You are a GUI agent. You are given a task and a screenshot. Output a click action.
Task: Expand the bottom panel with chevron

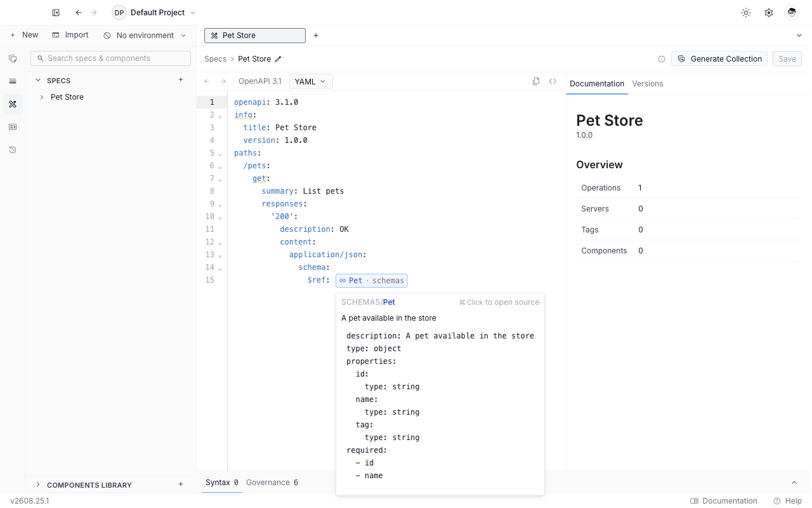(x=794, y=483)
